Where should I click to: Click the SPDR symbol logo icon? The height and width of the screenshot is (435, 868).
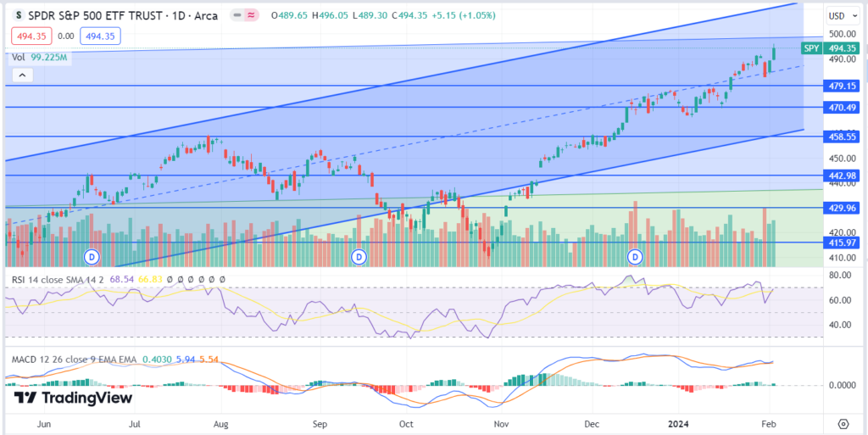[19, 15]
